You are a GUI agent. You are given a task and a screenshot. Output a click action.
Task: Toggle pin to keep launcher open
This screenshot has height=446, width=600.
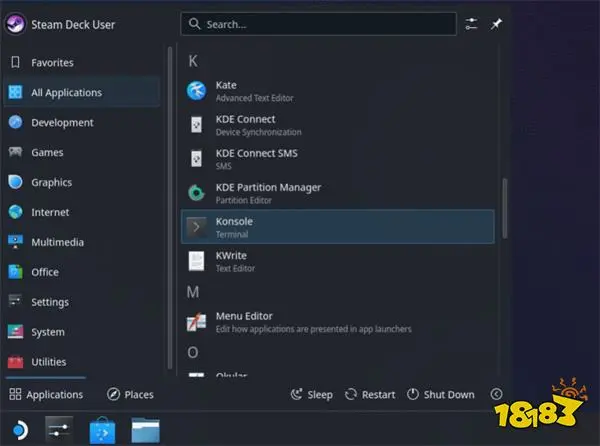[x=496, y=24]
